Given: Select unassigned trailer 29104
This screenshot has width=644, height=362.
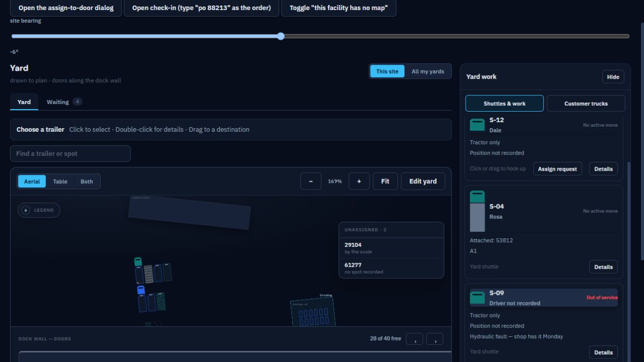Looking at the screenshot, I should coord(391,248).
